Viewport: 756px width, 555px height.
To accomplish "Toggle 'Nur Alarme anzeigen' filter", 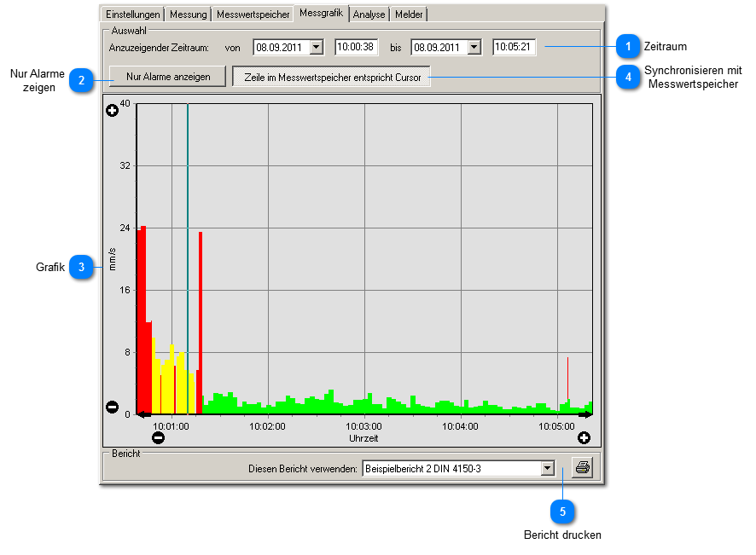I will pos(168,77).
